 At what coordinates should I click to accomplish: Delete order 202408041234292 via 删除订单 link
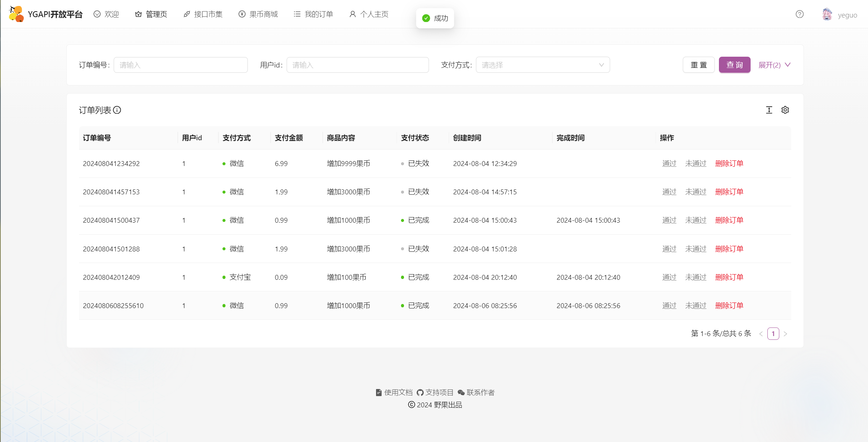pyautogui.click(x=729, y=163)
